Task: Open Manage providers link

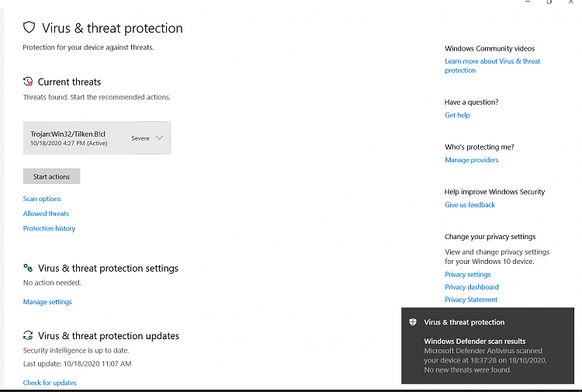Action: [471, 160]
